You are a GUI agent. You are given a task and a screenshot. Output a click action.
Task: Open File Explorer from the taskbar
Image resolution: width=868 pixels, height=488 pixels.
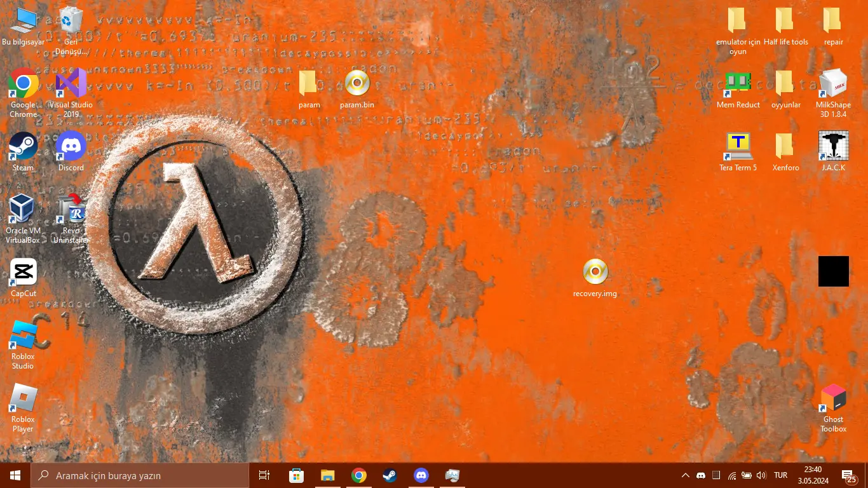point(327,475)
